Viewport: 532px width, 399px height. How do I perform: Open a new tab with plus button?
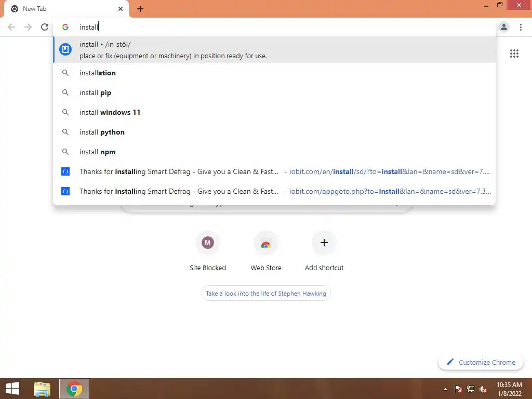tap(140, 9)
